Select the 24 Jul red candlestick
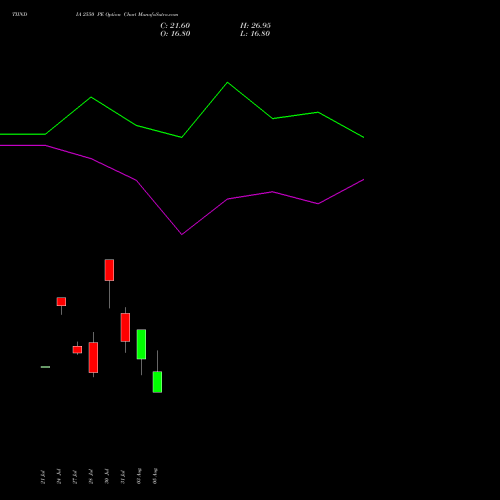 point(61,302)
